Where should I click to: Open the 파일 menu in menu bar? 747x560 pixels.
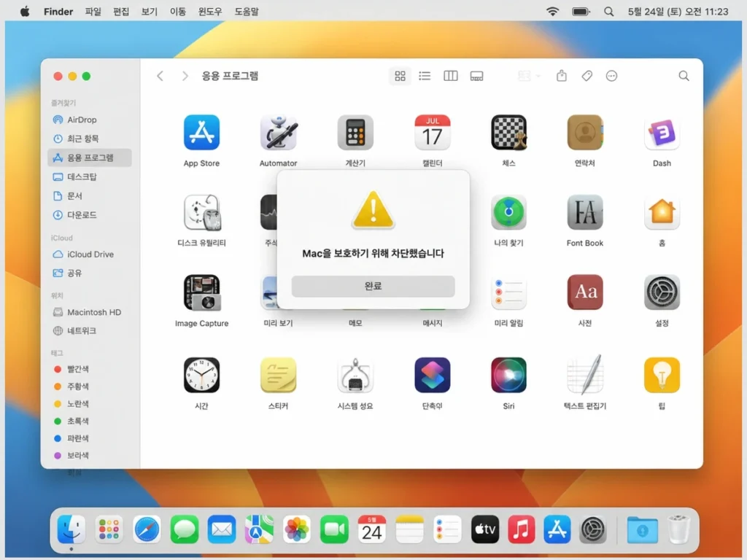pos(93,12)
